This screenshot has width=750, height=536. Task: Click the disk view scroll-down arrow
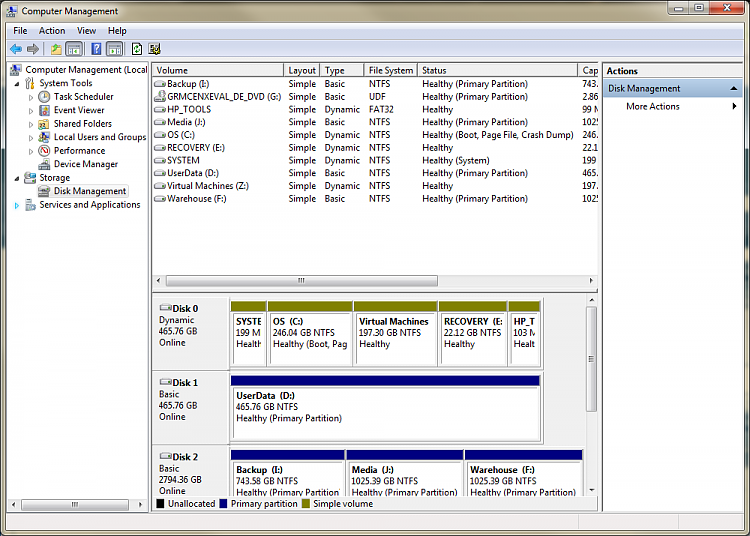(592, 490)
